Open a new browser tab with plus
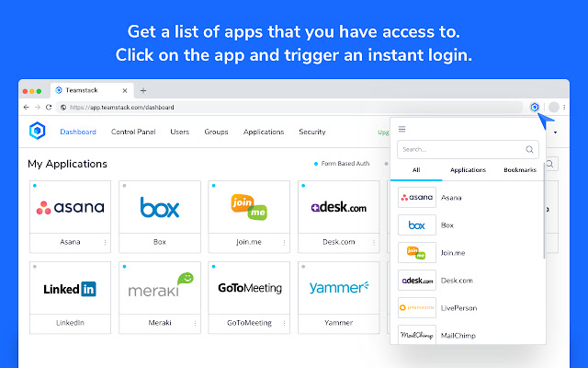 143,90
